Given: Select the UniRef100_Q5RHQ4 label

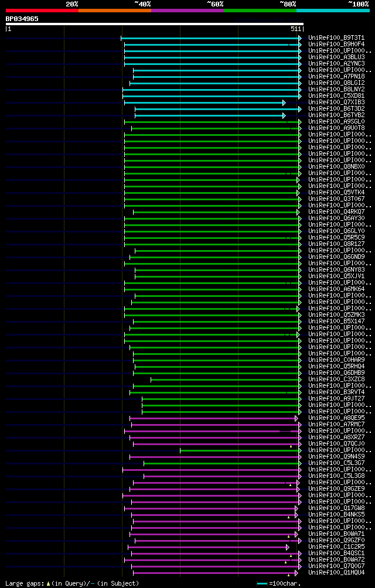Looking at the screenshot, I should [336, 367].
